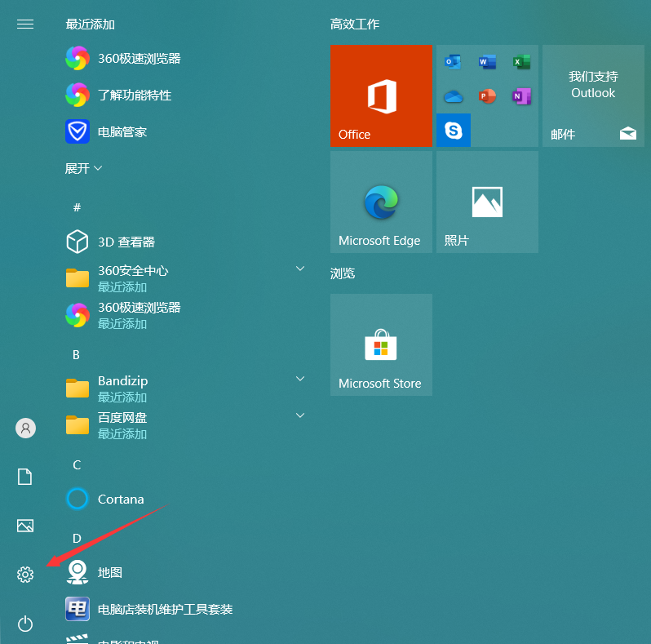Expand the recently added list with 展开
This screenshot has height=644, width=651.
point(83,168)
